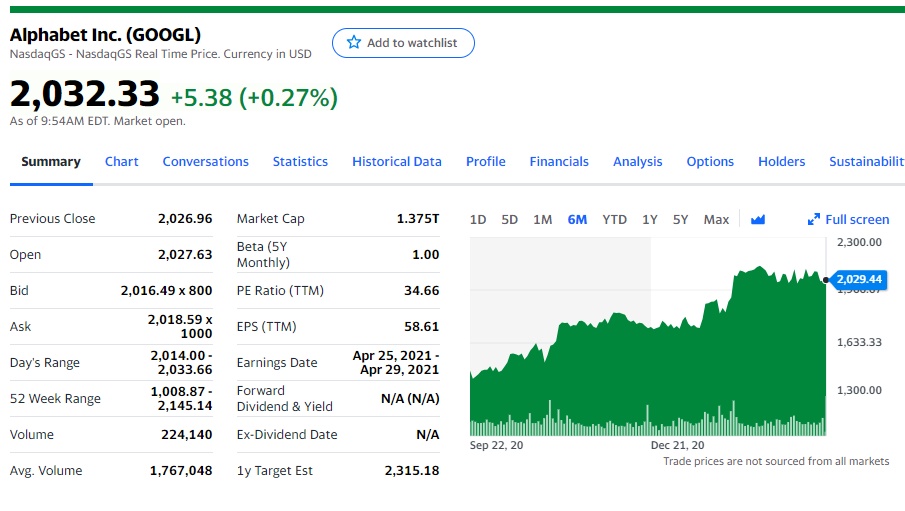This screenshot has width=905, height=511.
Task: Click the EPS (TTM) value 58.61
Action: [x=421, y=326]
